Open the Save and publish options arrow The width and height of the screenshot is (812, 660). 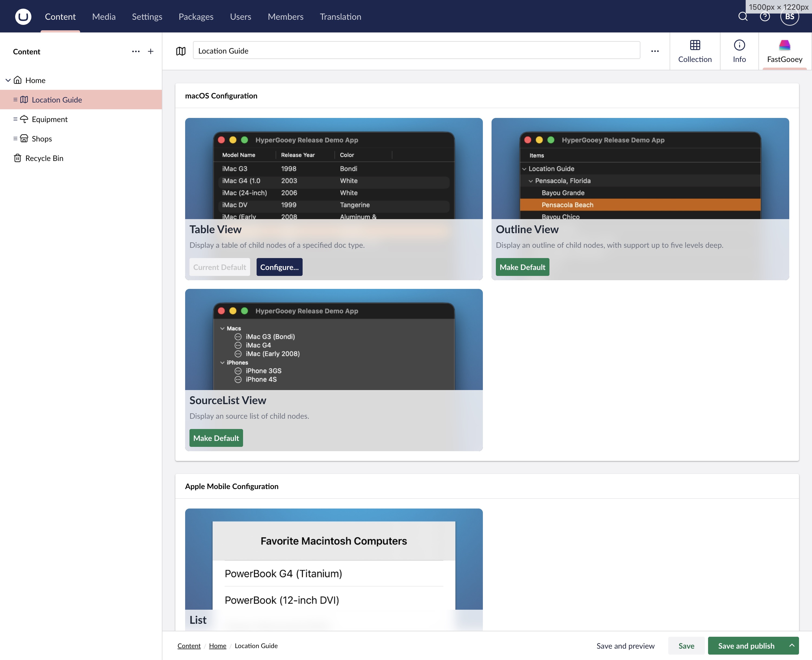[791, 646]
